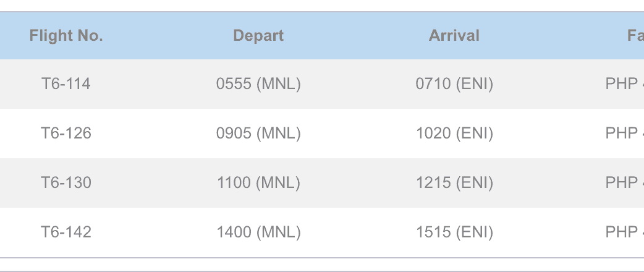The height and width of the screenshot is (272, 644).
Task: Select flight number T6-114
Action: click(66, 83)
